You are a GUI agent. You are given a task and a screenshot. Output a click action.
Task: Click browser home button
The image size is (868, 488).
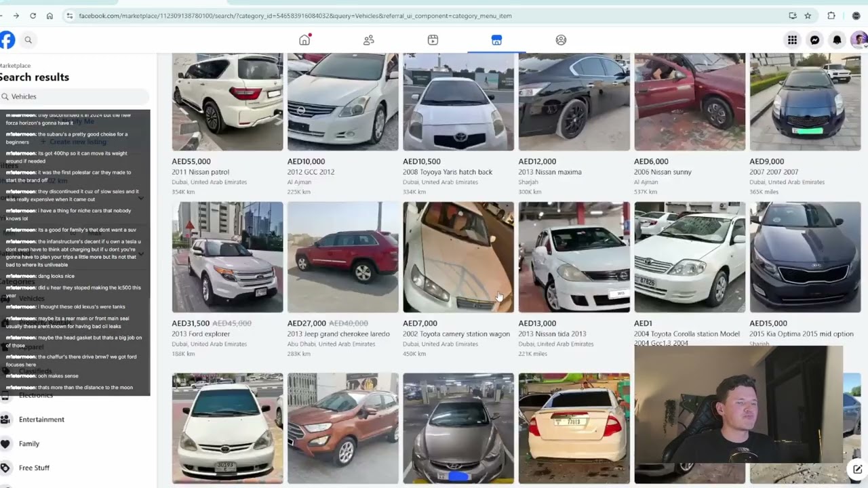click(50, 16)
